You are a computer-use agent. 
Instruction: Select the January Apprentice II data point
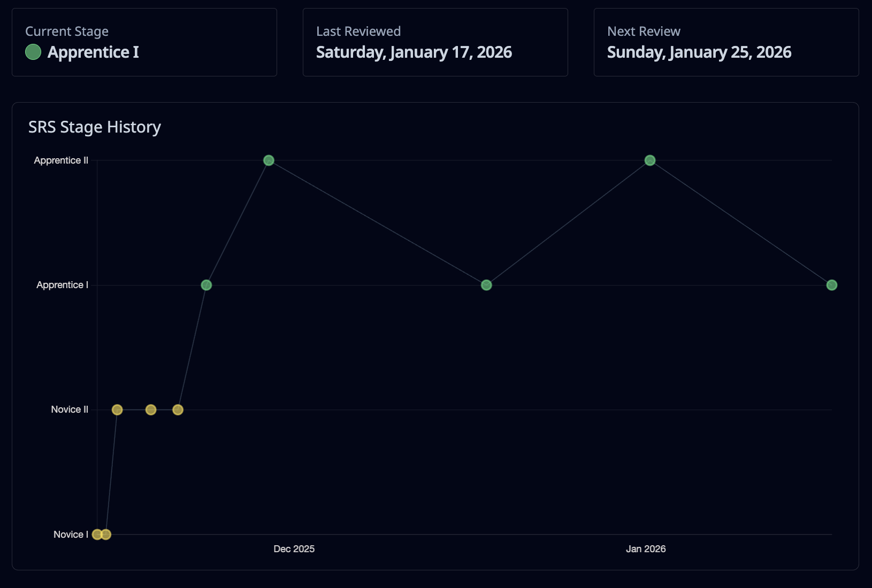point(650,160)
